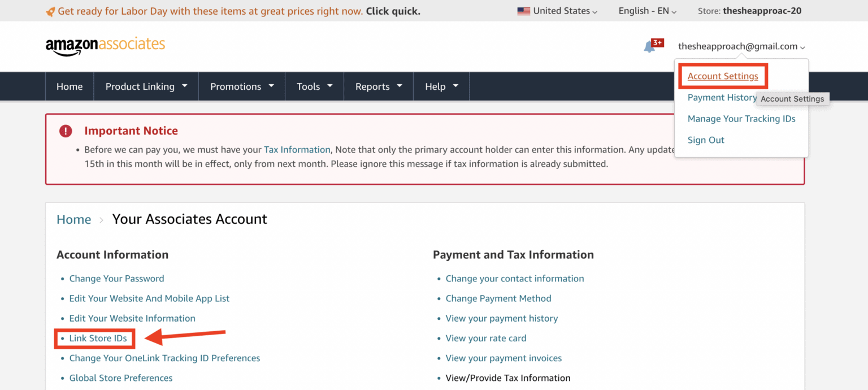Expand the Promotions menu
868x390 pixels.
(x=241, y=86)
